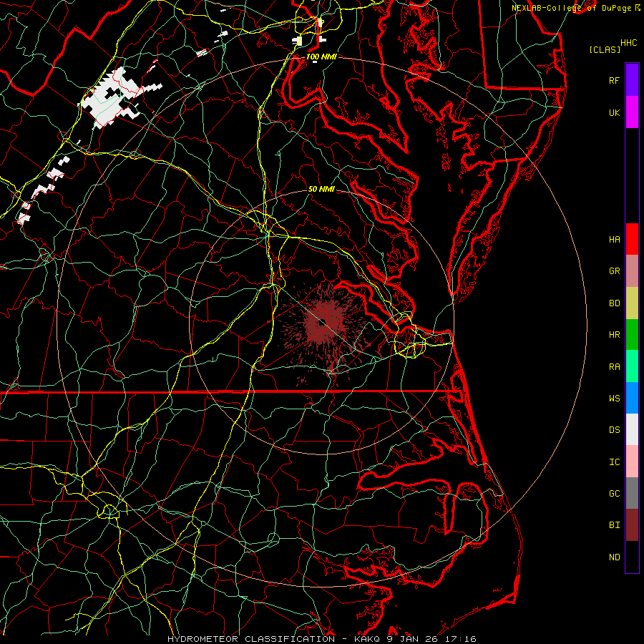Click the UK legend label
This screenshot has width=644, height=644.
click(614, 112)
